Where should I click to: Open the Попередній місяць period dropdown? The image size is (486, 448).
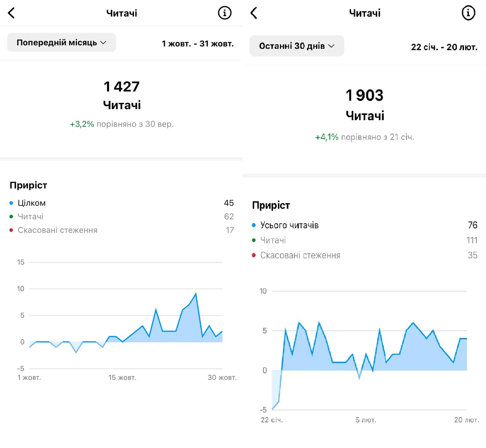(61, 42)
